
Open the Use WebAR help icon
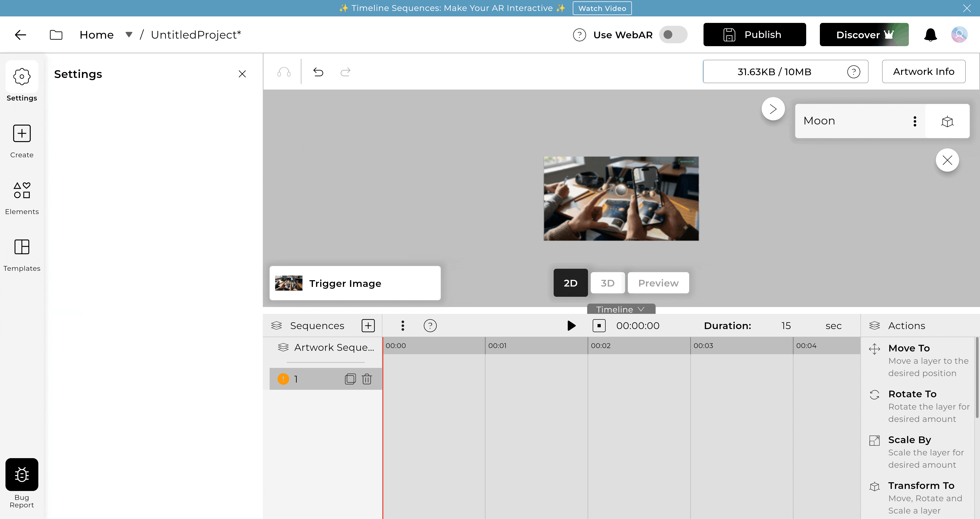pos(579,35)
